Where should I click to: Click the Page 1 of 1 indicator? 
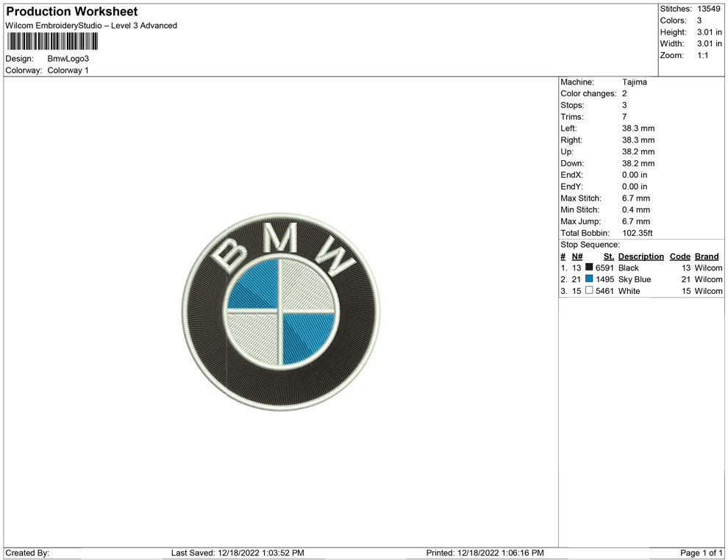701,553
